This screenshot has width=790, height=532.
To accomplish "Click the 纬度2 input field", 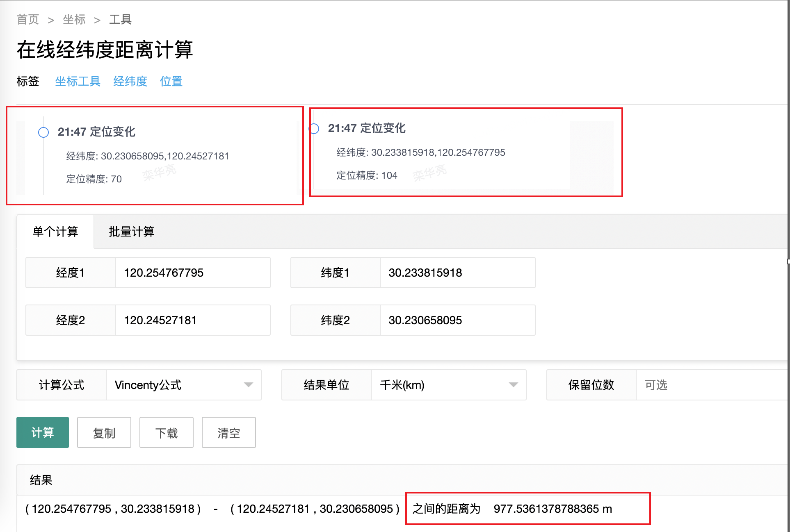I will (x=457, y=321).
